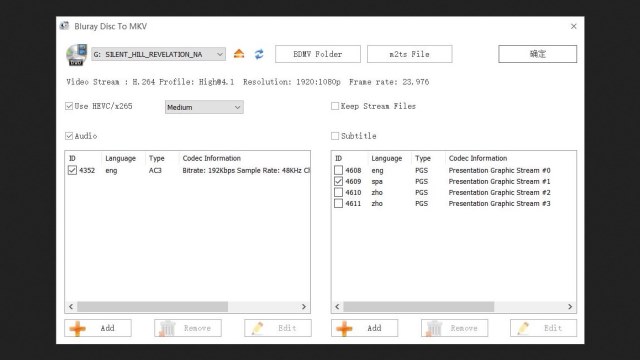Viewport: 640px width, 360px height.
Task: Open the G: SILENT_HILL_REVELATION_NA drive dropdown
Action: (158, 54)
